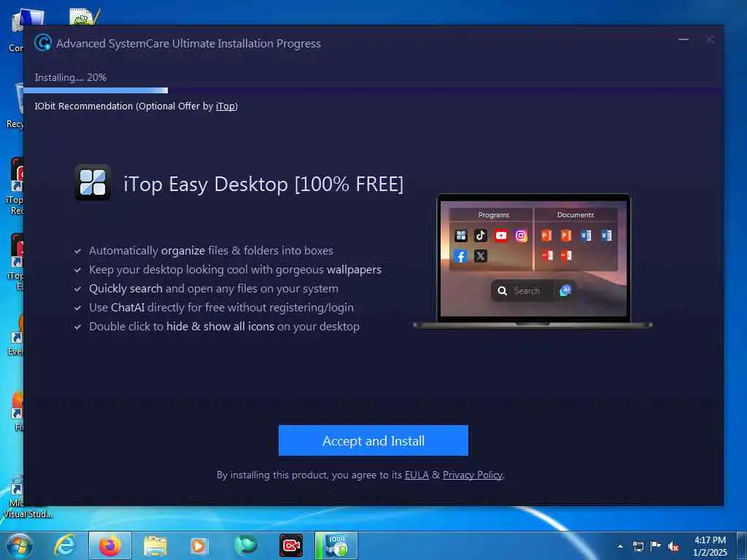The width and height of the screenshot is (747, 560).
Task: Follow the iTop link in the recommendation header
Action: (x=225, y=106)
